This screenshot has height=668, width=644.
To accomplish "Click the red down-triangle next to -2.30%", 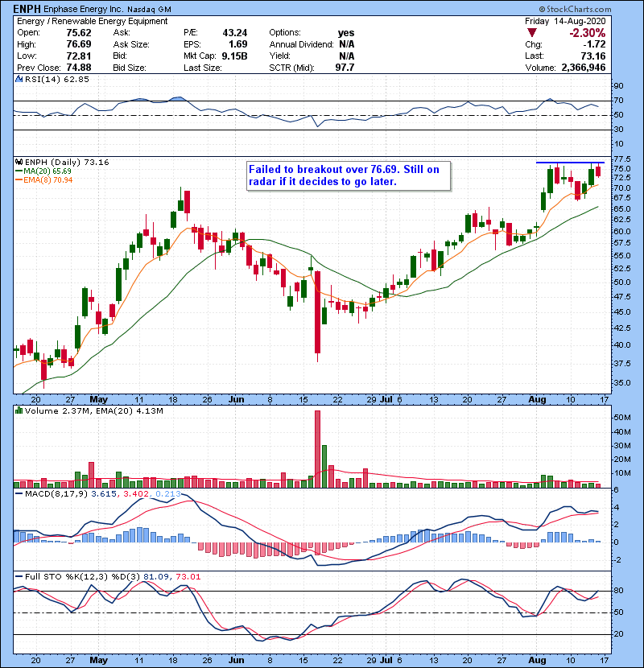I will (531, 33).
